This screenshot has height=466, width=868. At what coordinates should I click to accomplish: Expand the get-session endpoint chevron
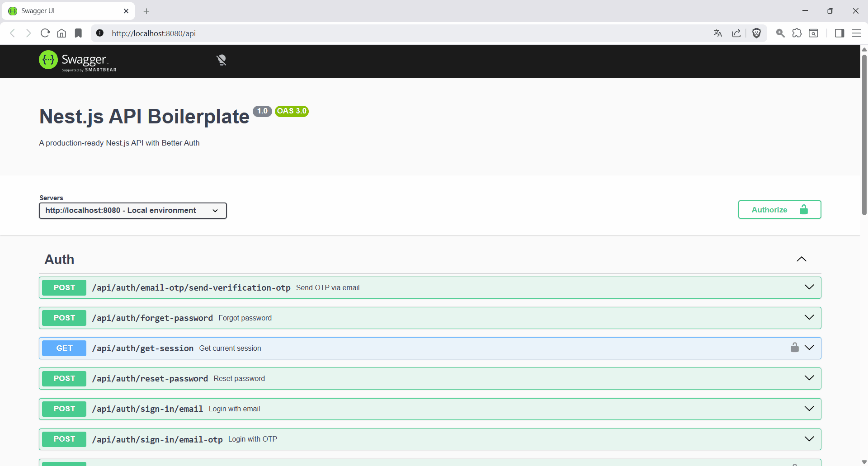coord(809,348)
